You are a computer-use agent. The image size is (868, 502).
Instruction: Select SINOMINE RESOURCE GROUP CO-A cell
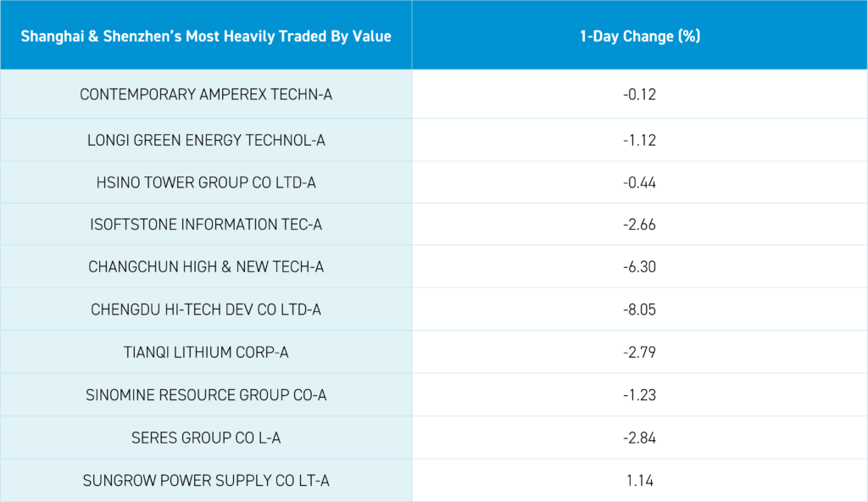point(206,395)
